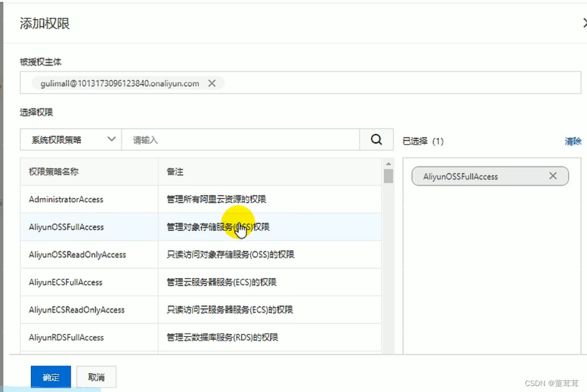Click the search magnifier icon
Image resolution: width=587 pixels, height=392 pixels.
point(376,140)
